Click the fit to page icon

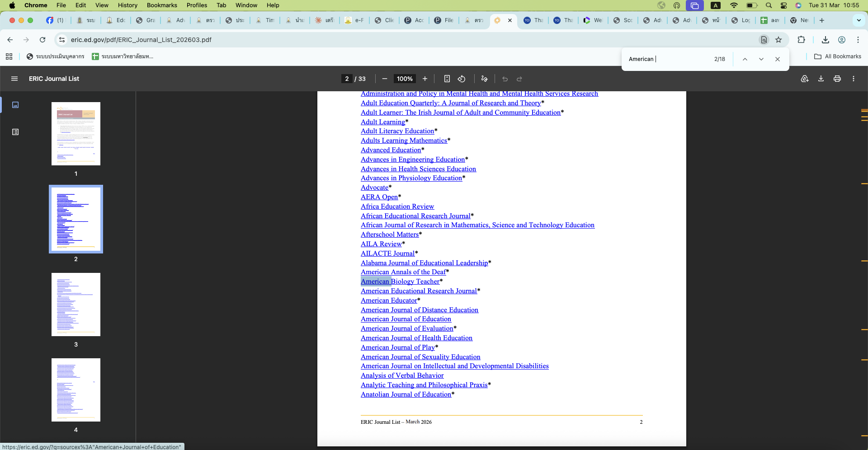pos(447,79)
